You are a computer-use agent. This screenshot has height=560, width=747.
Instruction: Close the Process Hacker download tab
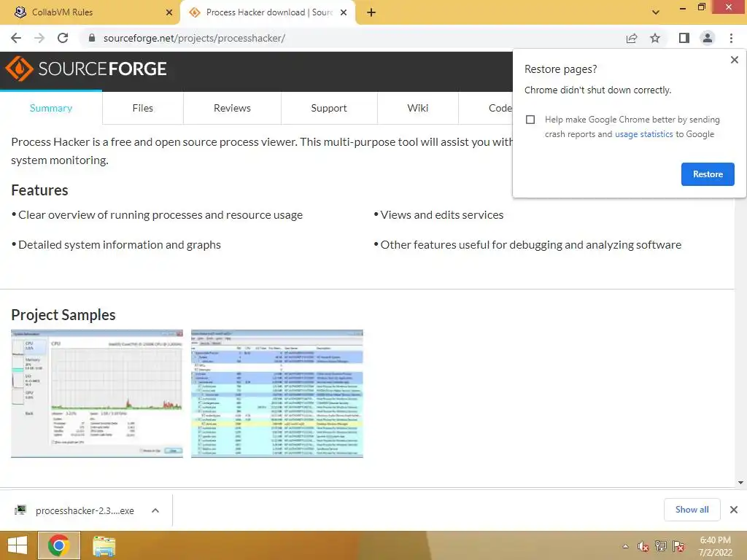point(344,12)
